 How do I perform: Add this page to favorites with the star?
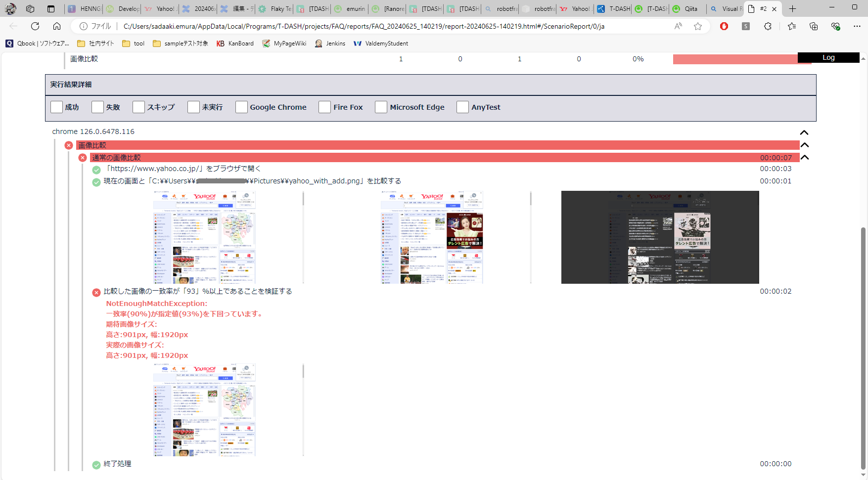pos(698,26)
